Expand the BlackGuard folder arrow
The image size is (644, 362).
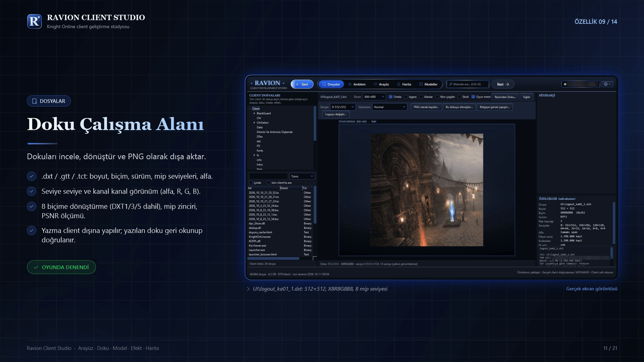pos(254,113)
